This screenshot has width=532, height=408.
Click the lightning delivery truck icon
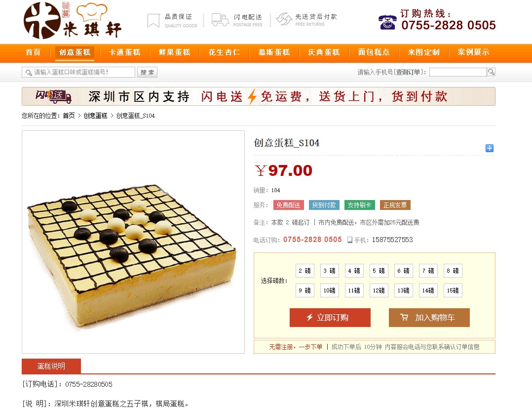pos(220,20)
